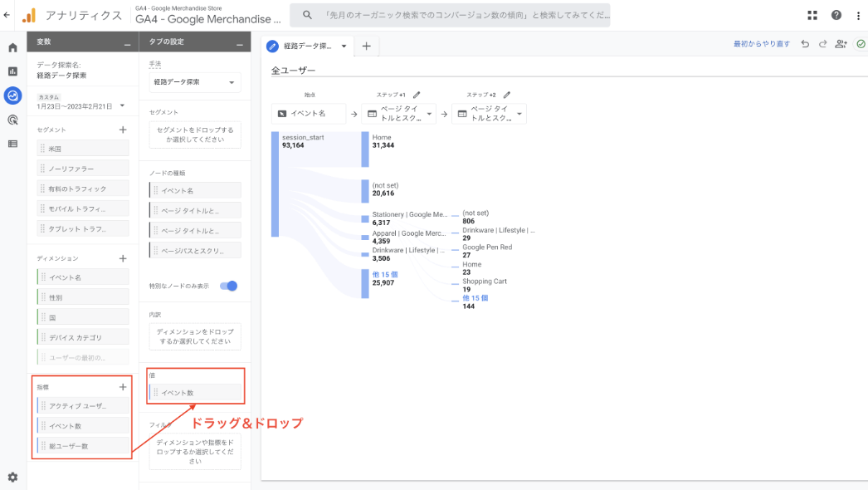The height and width of the screenshot is (490, 868).
Task: Minimize the 変数 panel
Action: [127, 44]
